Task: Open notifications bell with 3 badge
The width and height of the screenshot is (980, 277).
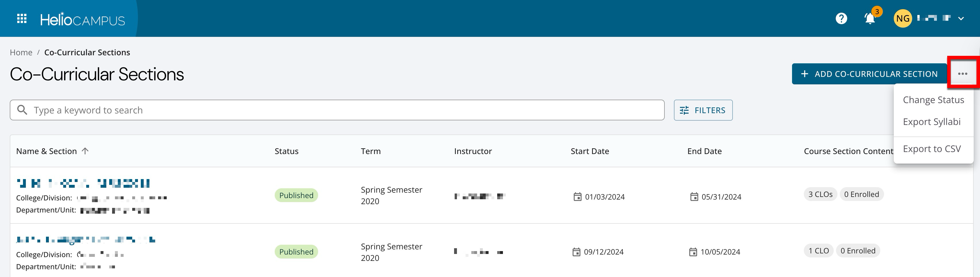Action: (x=869, y=18)
